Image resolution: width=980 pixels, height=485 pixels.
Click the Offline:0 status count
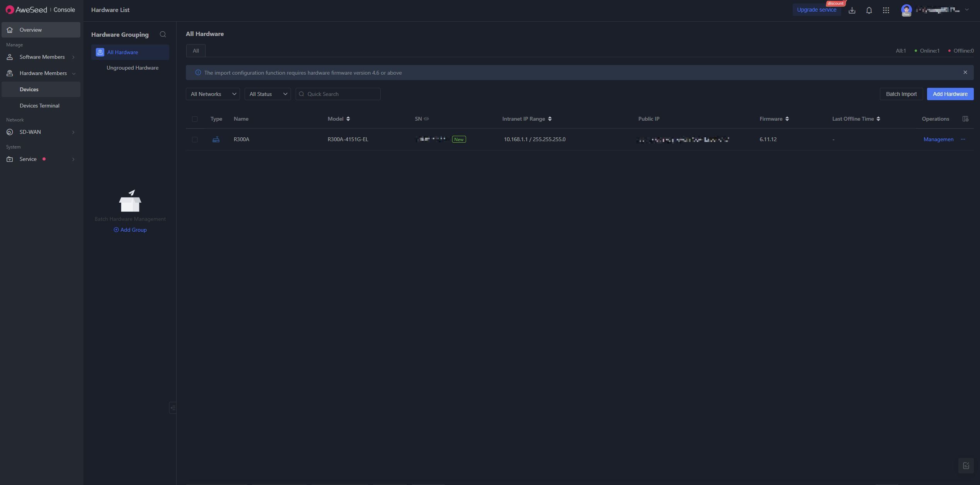point(961,51)
